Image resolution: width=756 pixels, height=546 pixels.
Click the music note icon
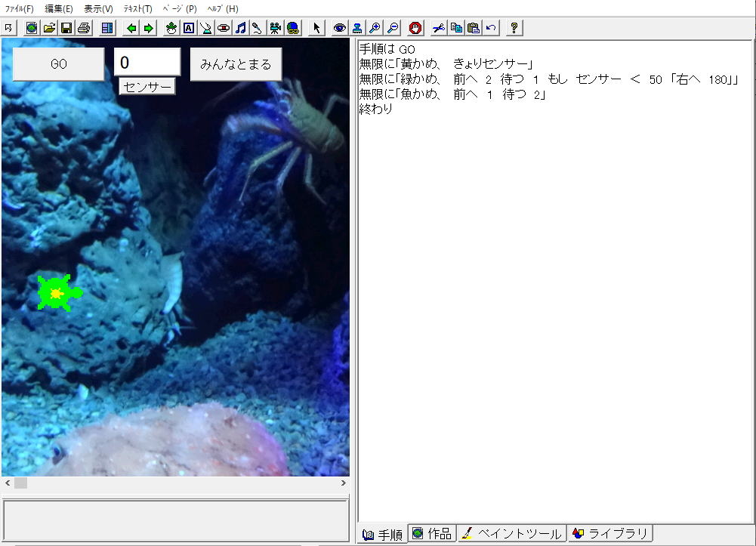[x=240, y=28]
